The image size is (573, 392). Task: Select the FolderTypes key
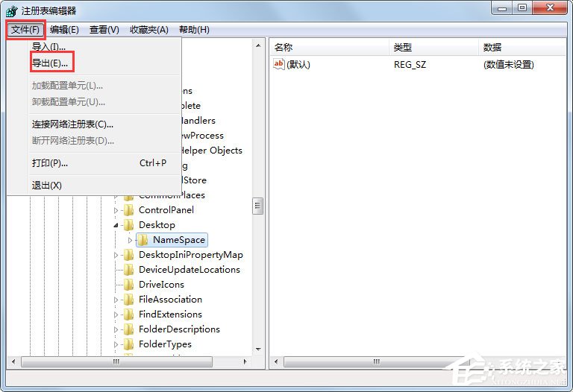165,344
